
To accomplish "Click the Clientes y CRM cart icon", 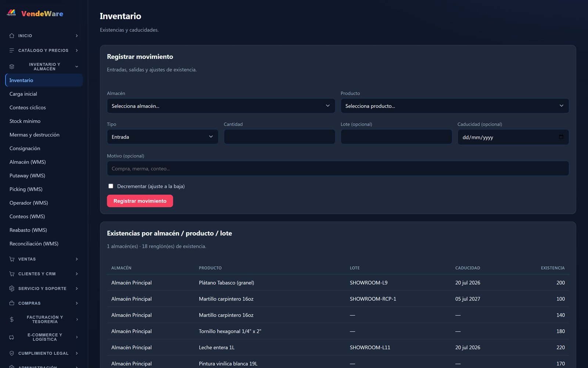I will tap(12, 274).
